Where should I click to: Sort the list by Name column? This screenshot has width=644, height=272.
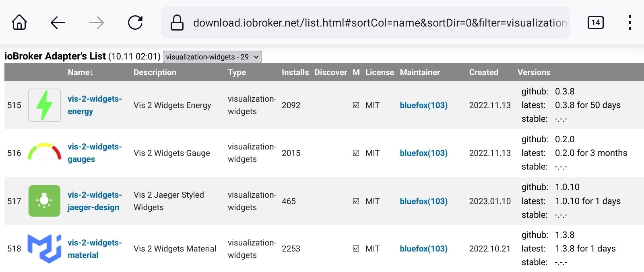click(x=80, y=72)
